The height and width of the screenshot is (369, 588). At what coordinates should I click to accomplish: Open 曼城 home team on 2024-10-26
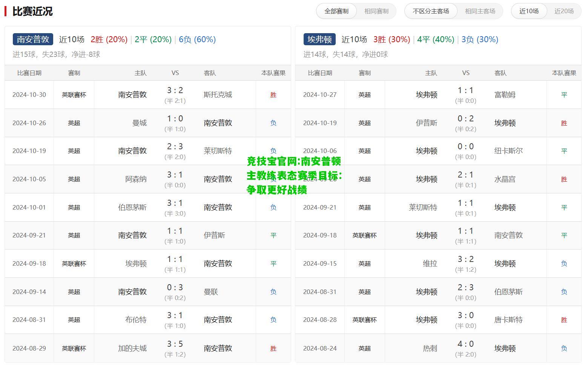140,123
